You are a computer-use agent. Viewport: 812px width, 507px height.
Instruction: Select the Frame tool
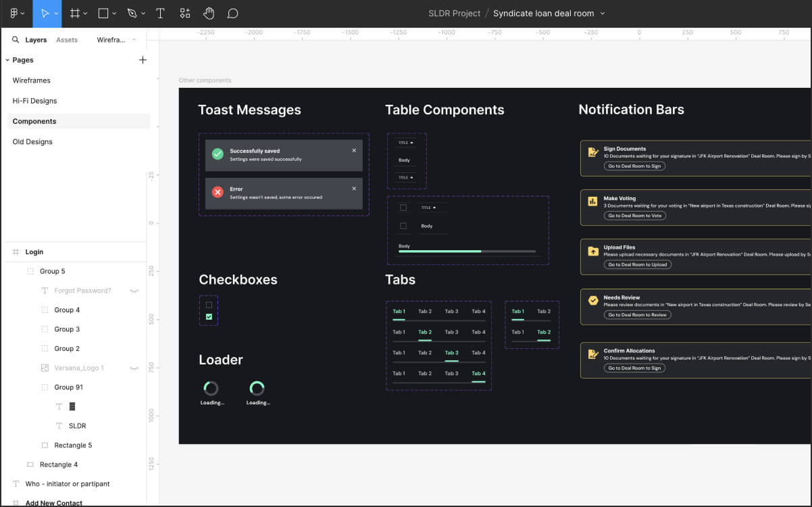[74, 14]
